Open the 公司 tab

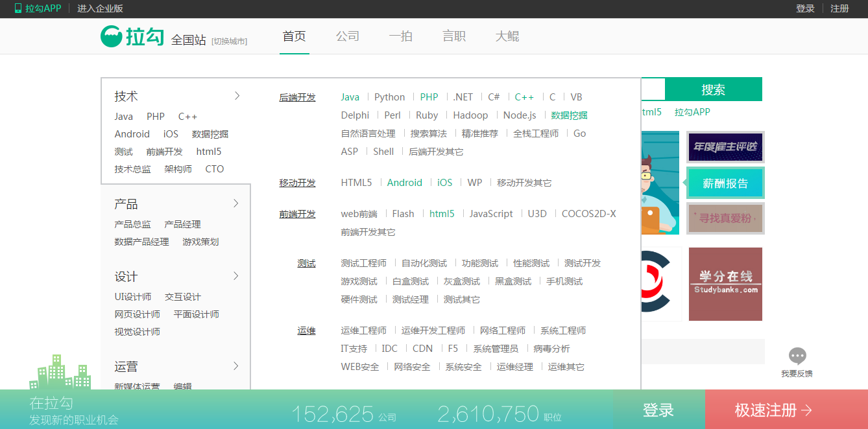[x=348, y=36]
